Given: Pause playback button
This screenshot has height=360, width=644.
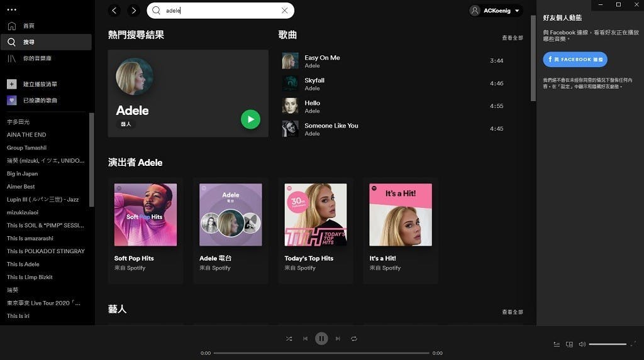Looking at the screenshot, I should point(321,339).
